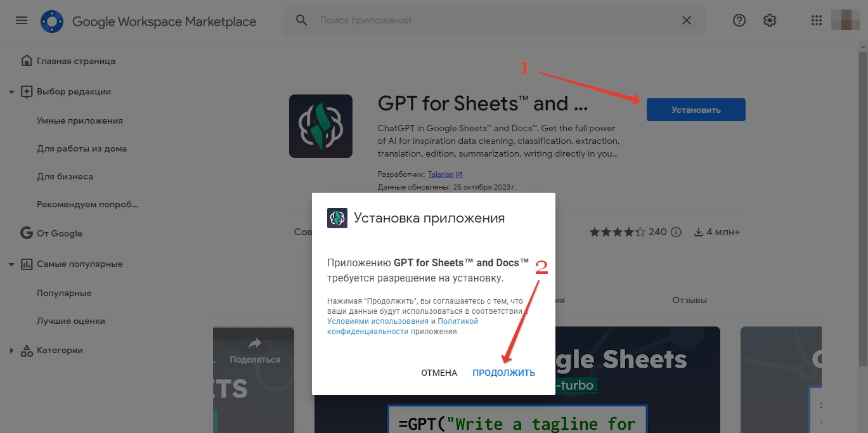This screenshot has width=868, height=433.
Task: Open the help question mark icon
Action: click(x=739, y=20)
